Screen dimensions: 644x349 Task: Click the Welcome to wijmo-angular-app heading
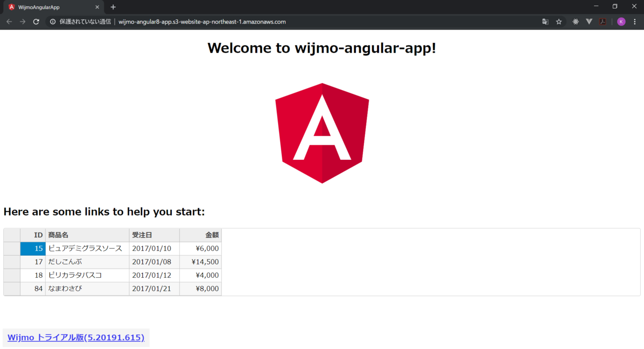(322, 48)
